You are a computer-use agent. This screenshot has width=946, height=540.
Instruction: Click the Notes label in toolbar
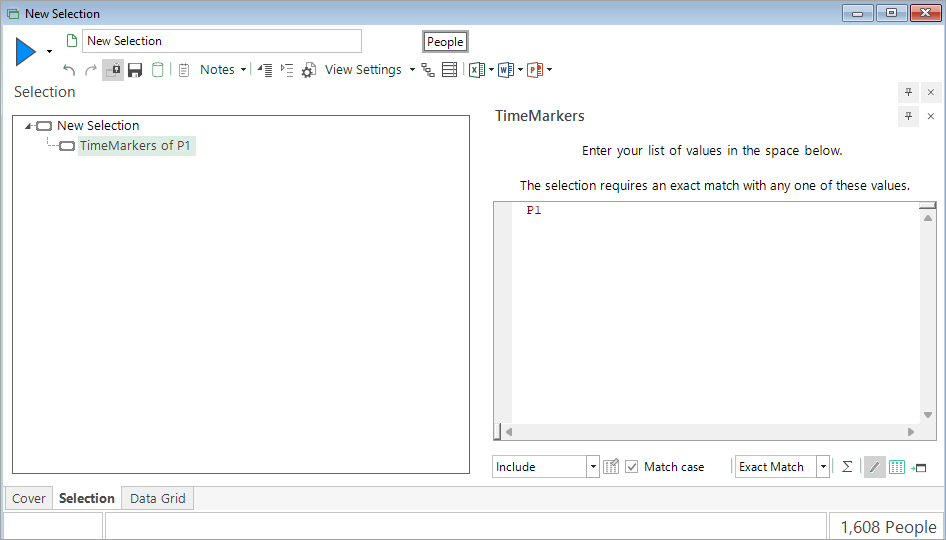(x=217, y=70)
